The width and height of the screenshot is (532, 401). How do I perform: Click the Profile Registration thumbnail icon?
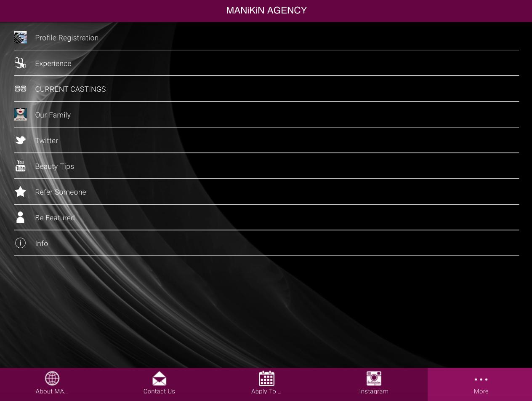20,37
